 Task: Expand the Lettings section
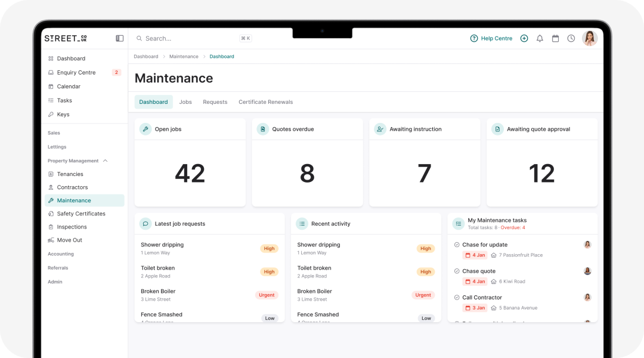point(57,146)
